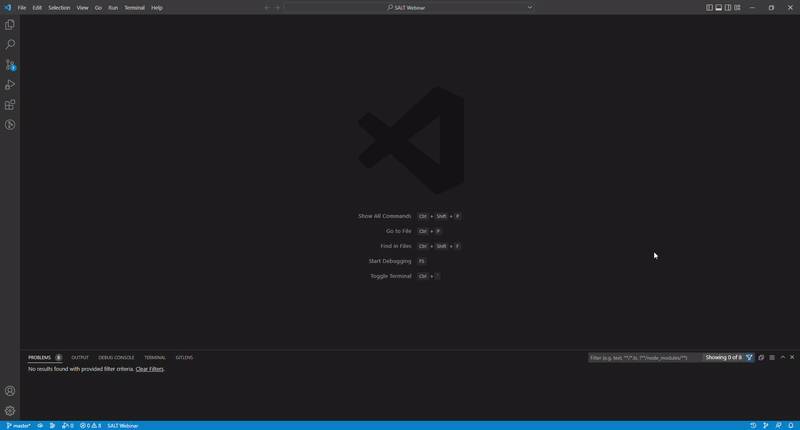Click the Find in Files shortcut hint
Screen dimensions: 800x430
[420, 246]
